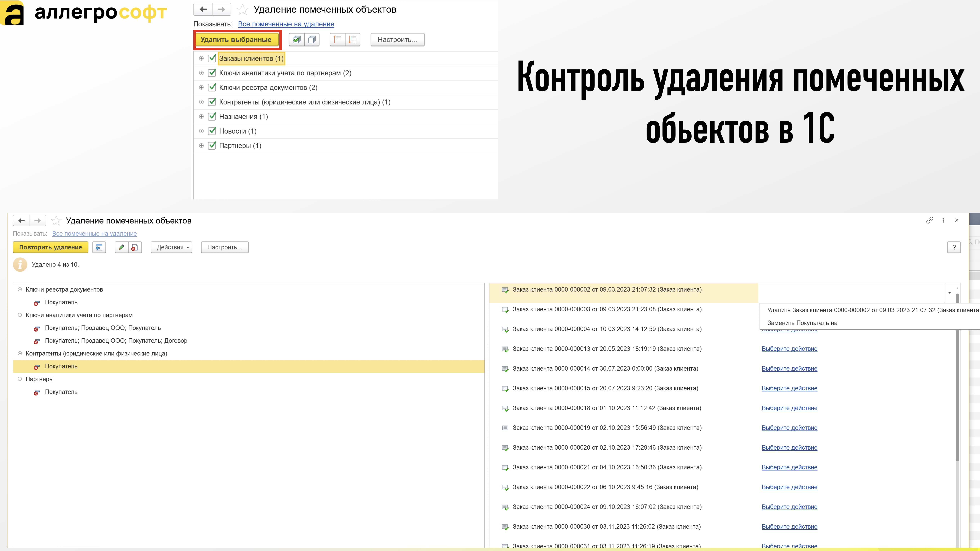Click lower 'Настроить...' button
980x551 pixels.
[225, 247]
